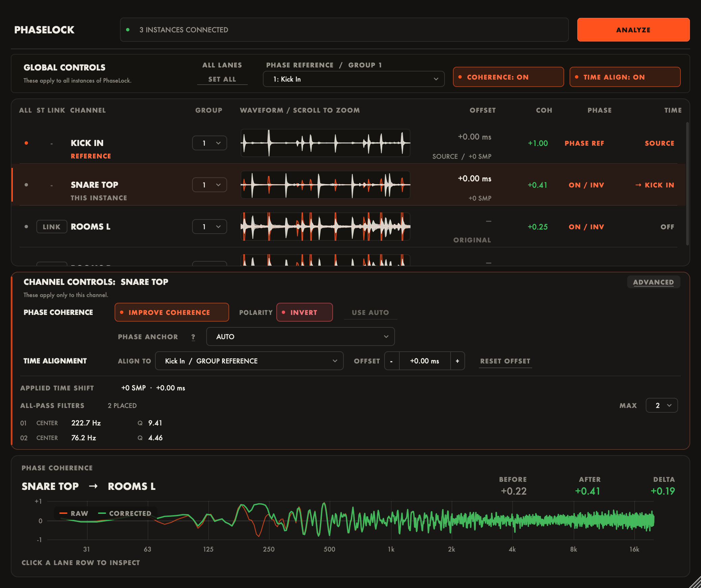Viewport: 701px width, 588px height.
Task: Click filter 01 center value 222.7 Hz
Action: [86, 423]
